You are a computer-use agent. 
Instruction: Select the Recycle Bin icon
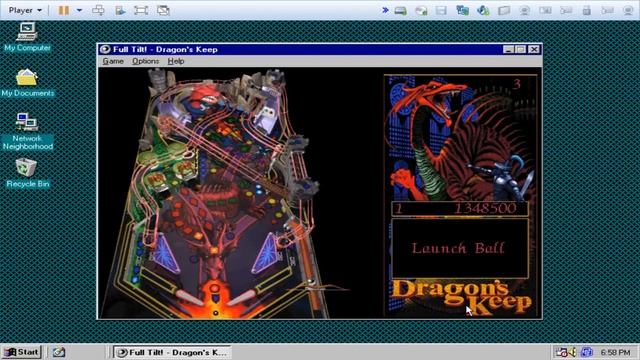(x=27, y=173)
